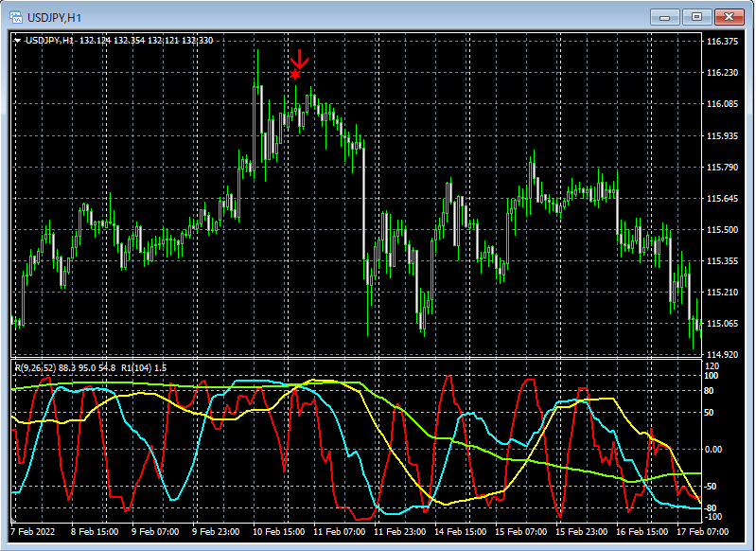756x551 pixels.
Task: Click the -100 indicator scale label
Action: pyautogui.click(x=712, y=517)
